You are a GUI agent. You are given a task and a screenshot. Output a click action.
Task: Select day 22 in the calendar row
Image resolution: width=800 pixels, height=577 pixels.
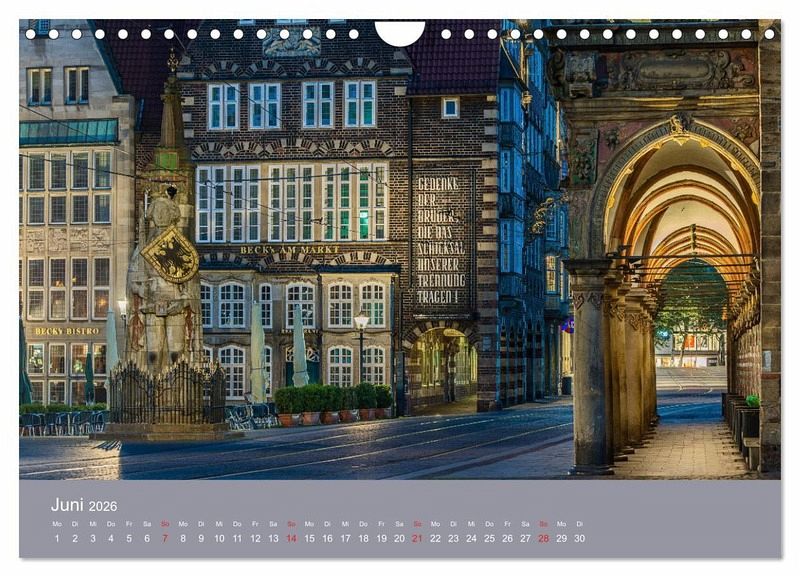coord(435,538)
